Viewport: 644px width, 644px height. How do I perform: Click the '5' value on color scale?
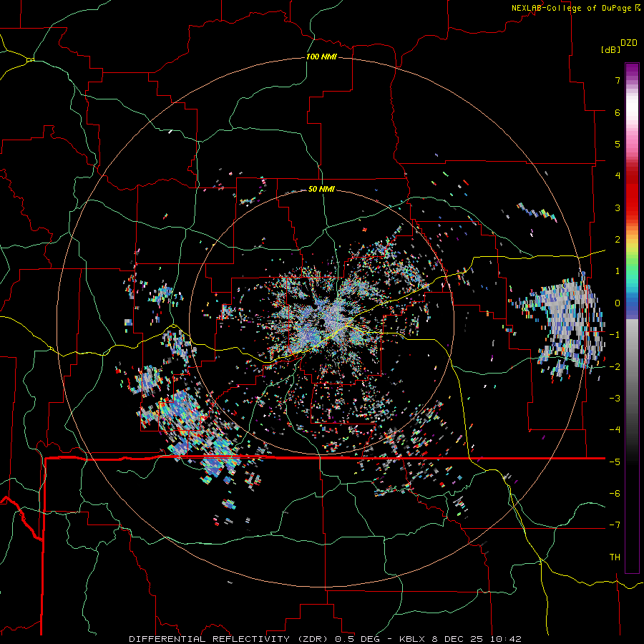click(618, 144)
